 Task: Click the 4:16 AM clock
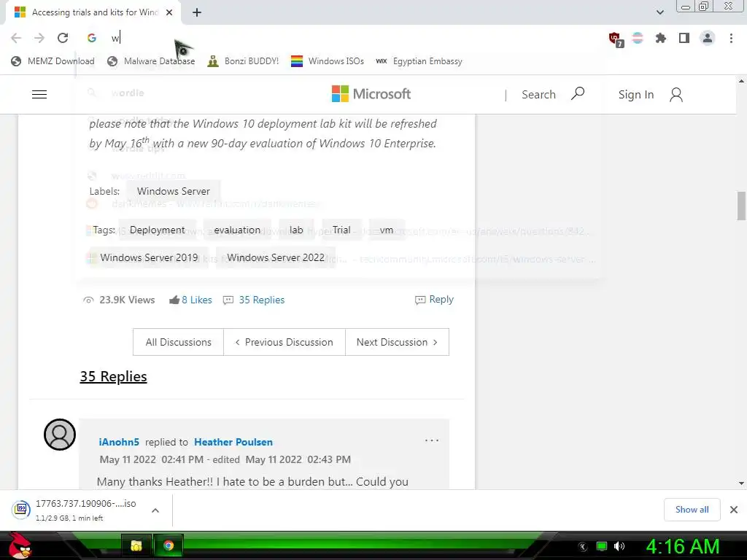point(682,546)
